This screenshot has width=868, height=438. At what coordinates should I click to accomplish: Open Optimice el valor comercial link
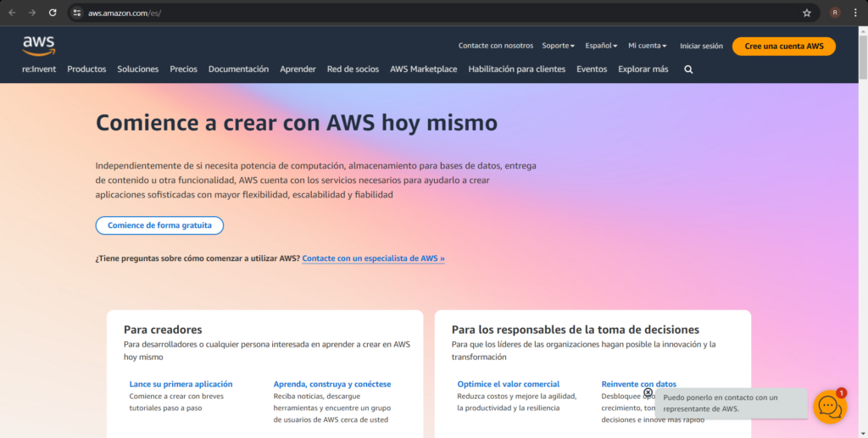509,384
